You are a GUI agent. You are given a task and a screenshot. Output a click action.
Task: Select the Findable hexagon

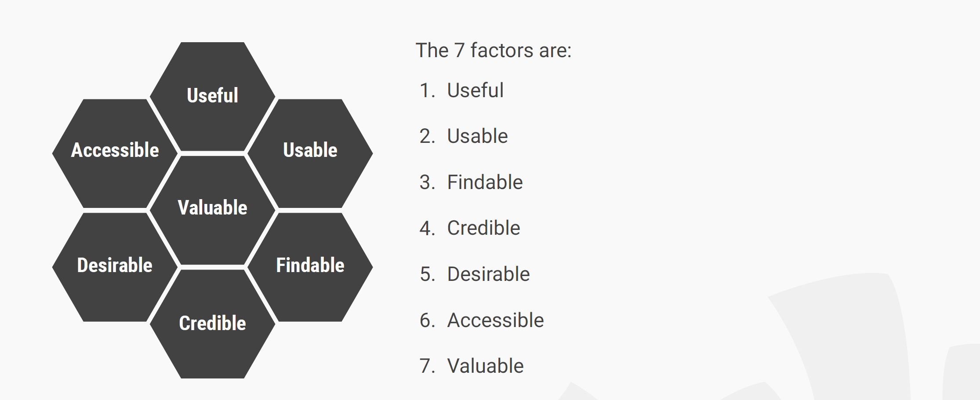(310, 267)
